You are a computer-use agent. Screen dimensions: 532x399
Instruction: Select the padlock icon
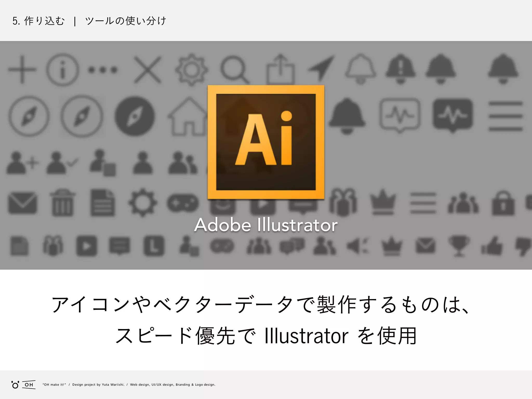pyautogui.click(x=503, y=203)
